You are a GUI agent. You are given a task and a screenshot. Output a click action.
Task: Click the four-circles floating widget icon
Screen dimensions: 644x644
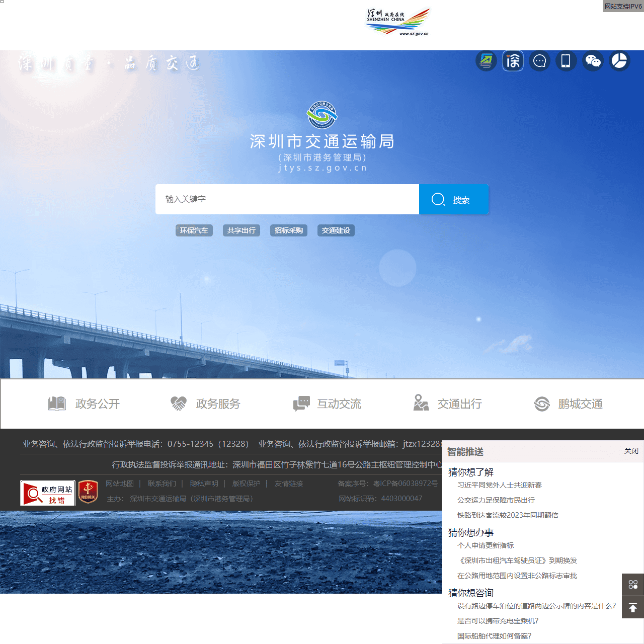pyautogui.click(x=633, y=584)
